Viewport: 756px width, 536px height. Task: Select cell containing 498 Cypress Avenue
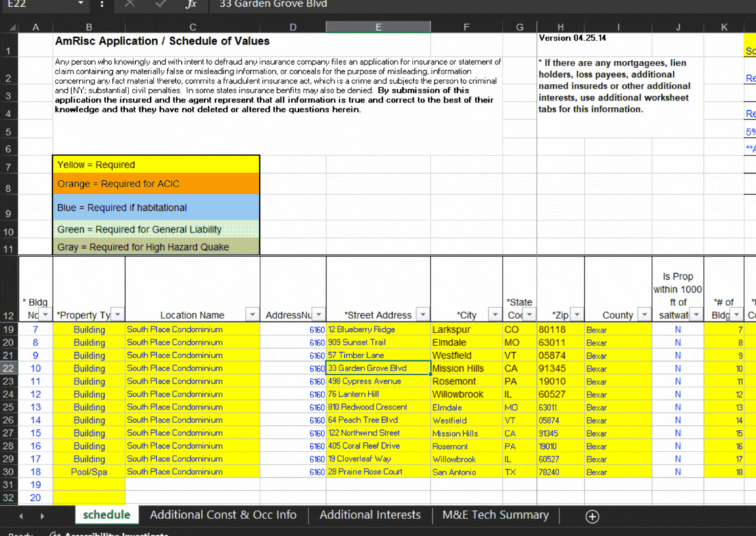coord(378,381)
